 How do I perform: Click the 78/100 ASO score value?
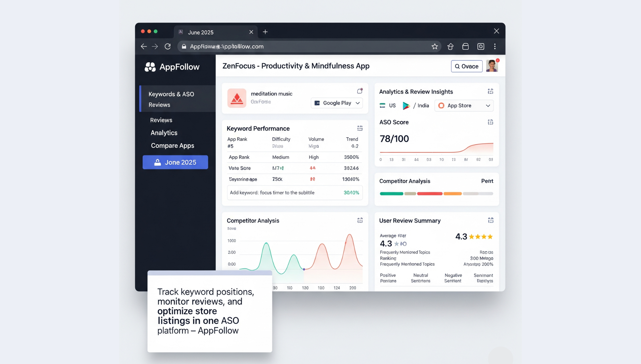[394, 139]
